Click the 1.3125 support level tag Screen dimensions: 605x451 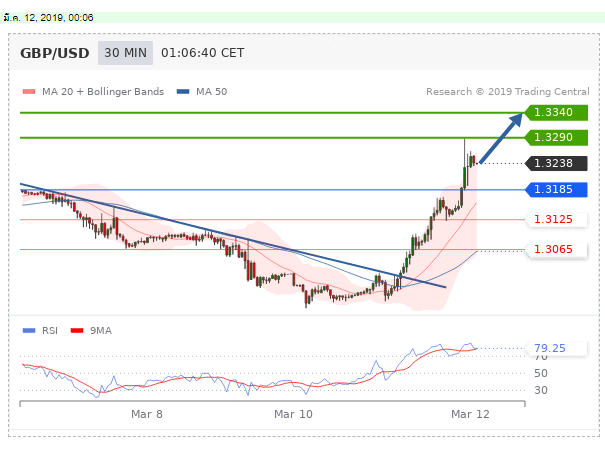[556, 220]
